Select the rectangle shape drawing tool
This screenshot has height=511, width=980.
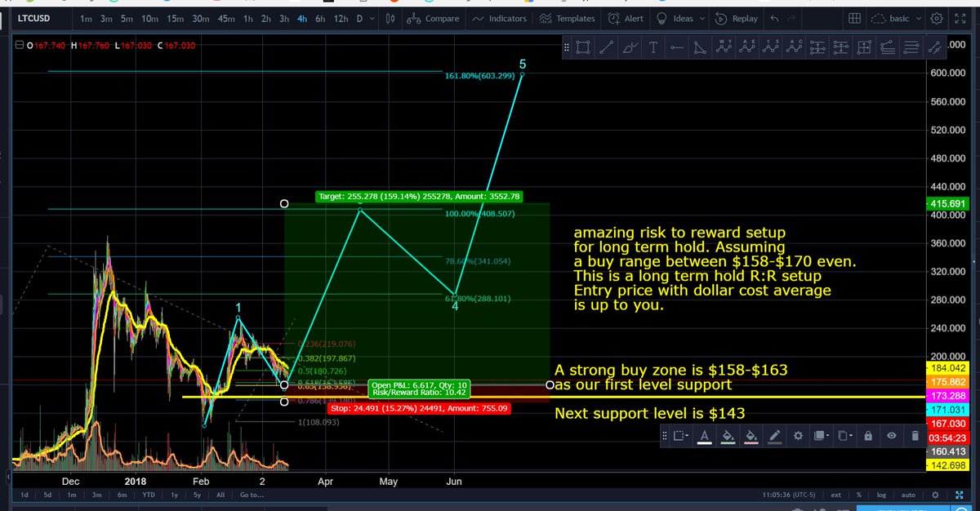click(583, 47)
